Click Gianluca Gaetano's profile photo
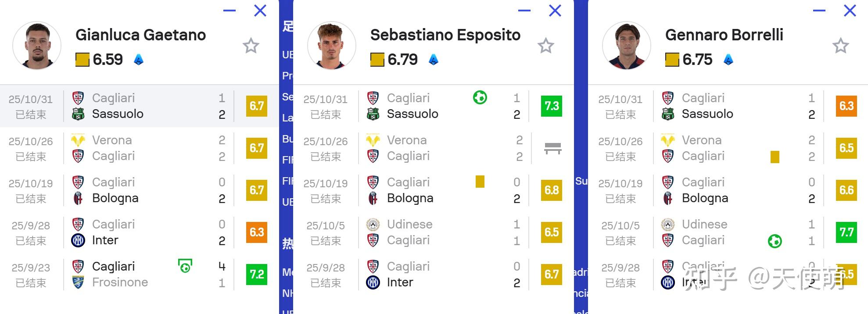Image resolution: width=868 pixels, height=314 pixels. (x=37, y=46)
